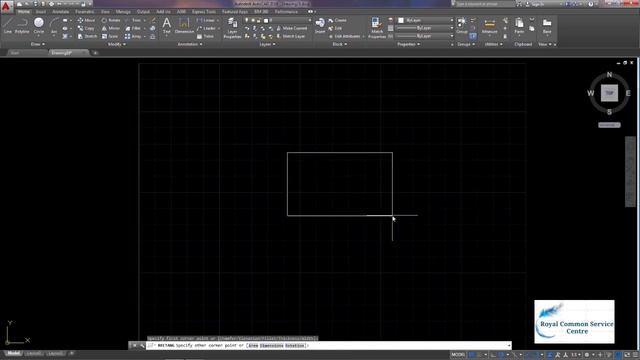Select the Linear dimension tool
The image size is (640, 360).
coord(206,20)
